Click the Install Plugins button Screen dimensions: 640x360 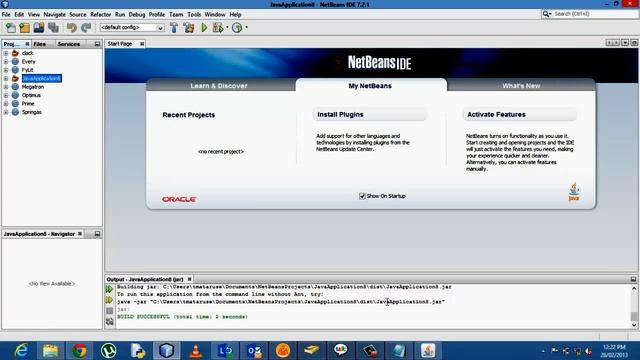pyautogui.click(x=369, y=115)
